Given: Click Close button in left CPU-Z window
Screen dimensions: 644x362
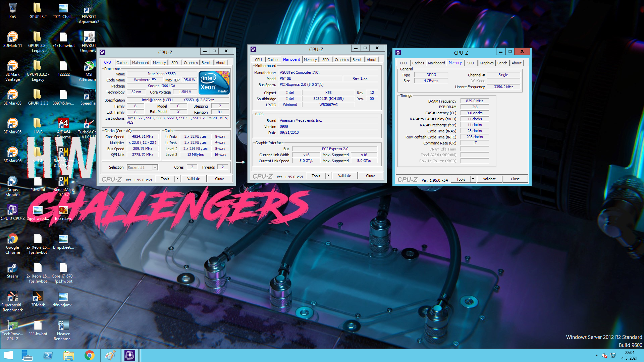Looking at the screenshot, I should (219, 179).
